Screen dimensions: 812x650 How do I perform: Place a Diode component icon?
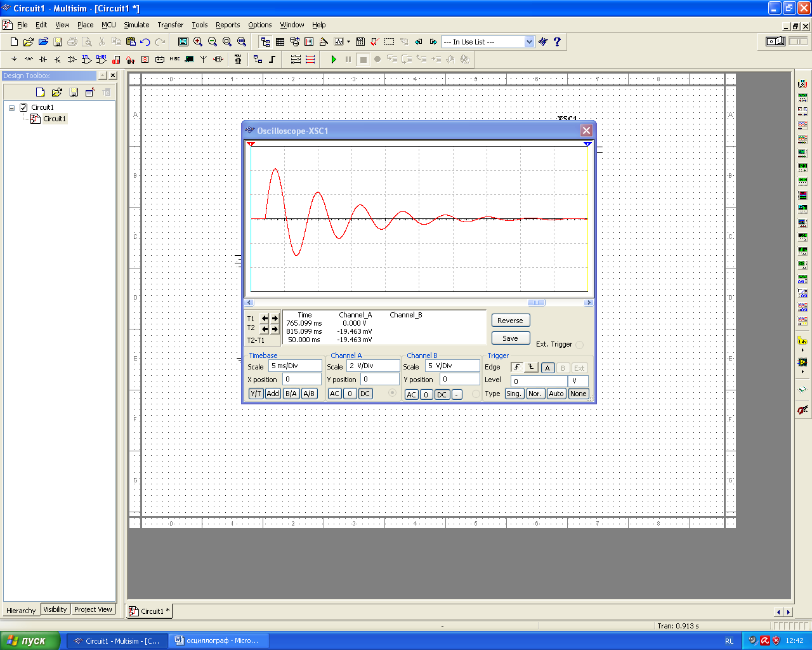point(43,59)
